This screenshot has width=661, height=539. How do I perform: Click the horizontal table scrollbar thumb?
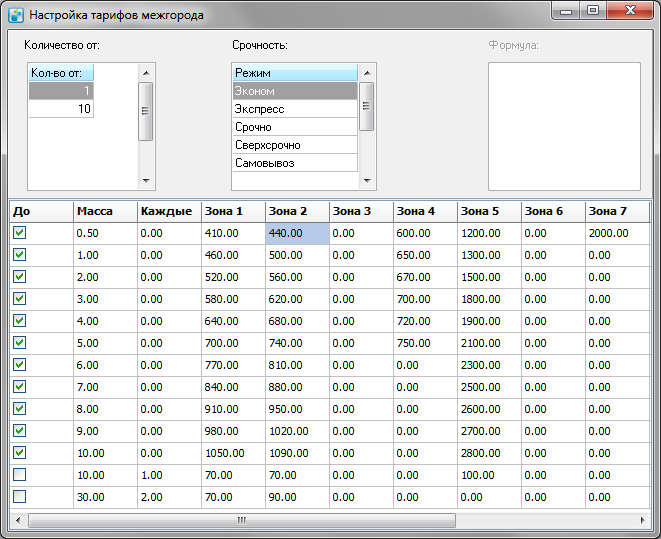pos(242,520)
